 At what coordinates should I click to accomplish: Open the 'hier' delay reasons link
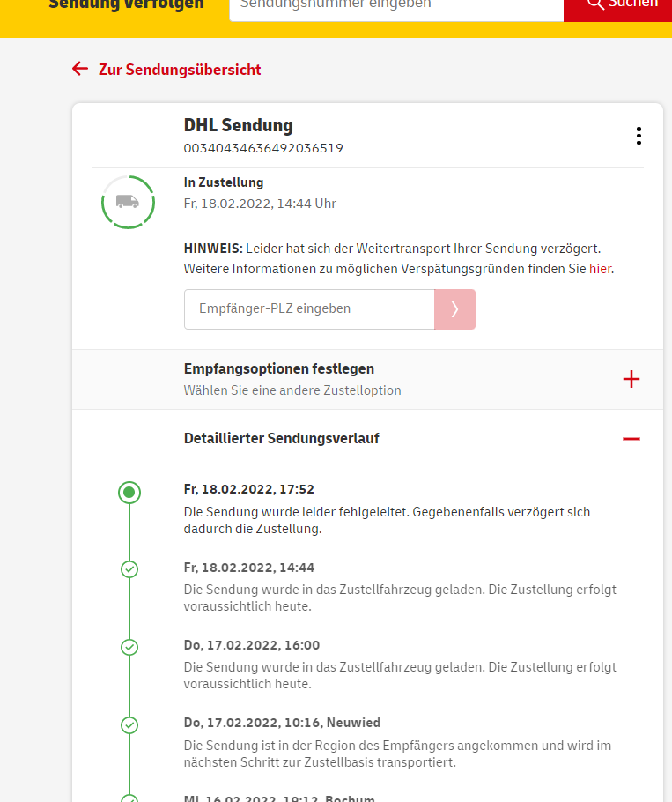click(x=600, y=269)
